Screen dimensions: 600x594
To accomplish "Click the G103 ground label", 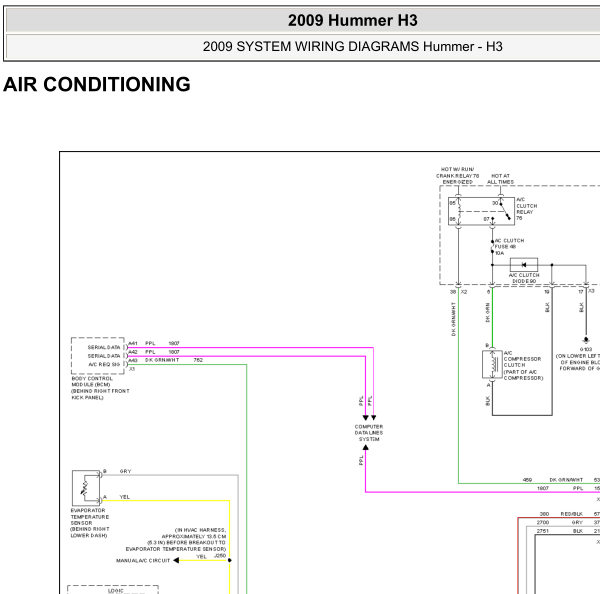I will (585, 349).
